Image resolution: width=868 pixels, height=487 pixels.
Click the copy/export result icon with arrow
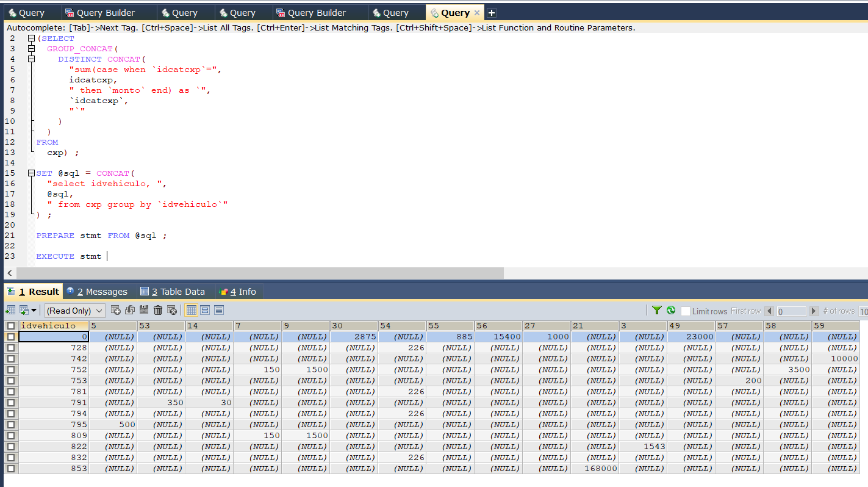24,310
